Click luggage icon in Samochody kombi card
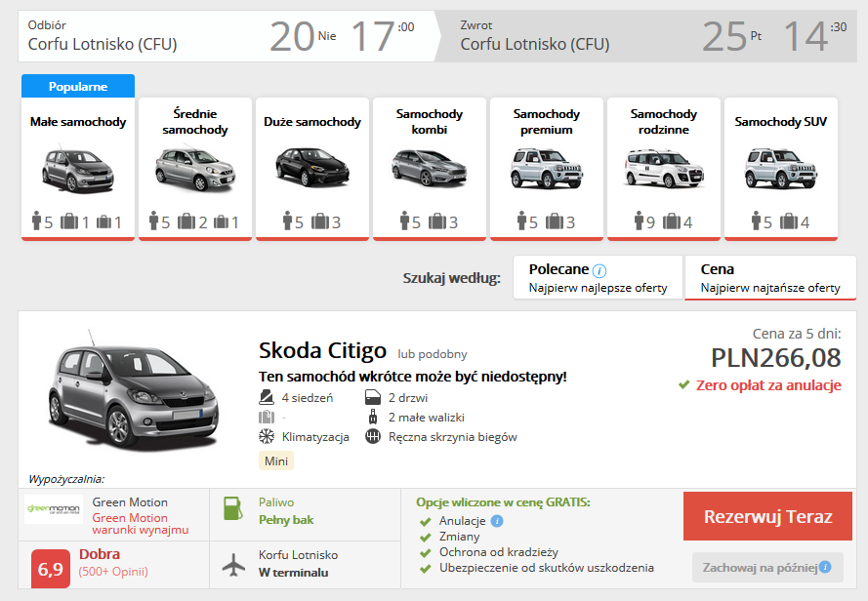868x601 pixels. pos(437,221)
